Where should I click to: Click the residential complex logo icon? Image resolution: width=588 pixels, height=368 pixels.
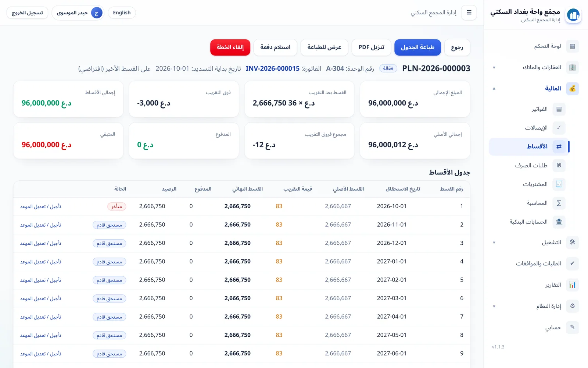[573, 15]
